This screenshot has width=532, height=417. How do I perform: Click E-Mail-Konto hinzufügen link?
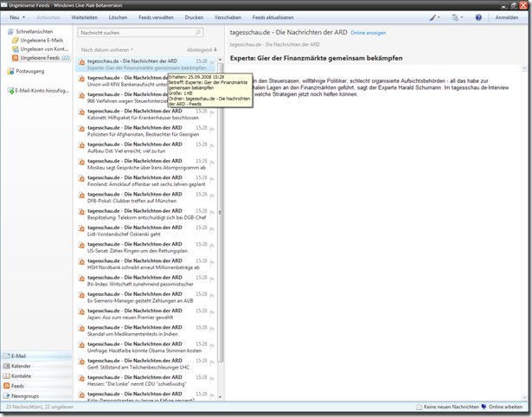point(42,91)
